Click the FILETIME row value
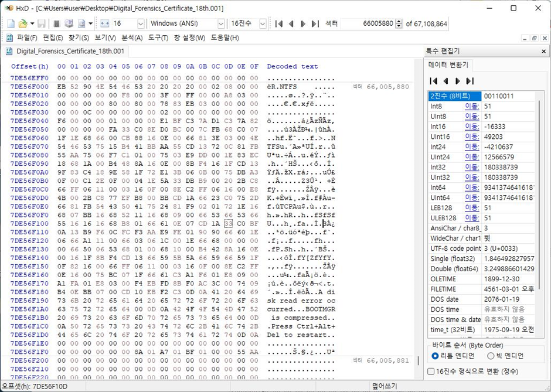This screenshot has height=392, width=551. pyautogui.click(x=509, y=289)
